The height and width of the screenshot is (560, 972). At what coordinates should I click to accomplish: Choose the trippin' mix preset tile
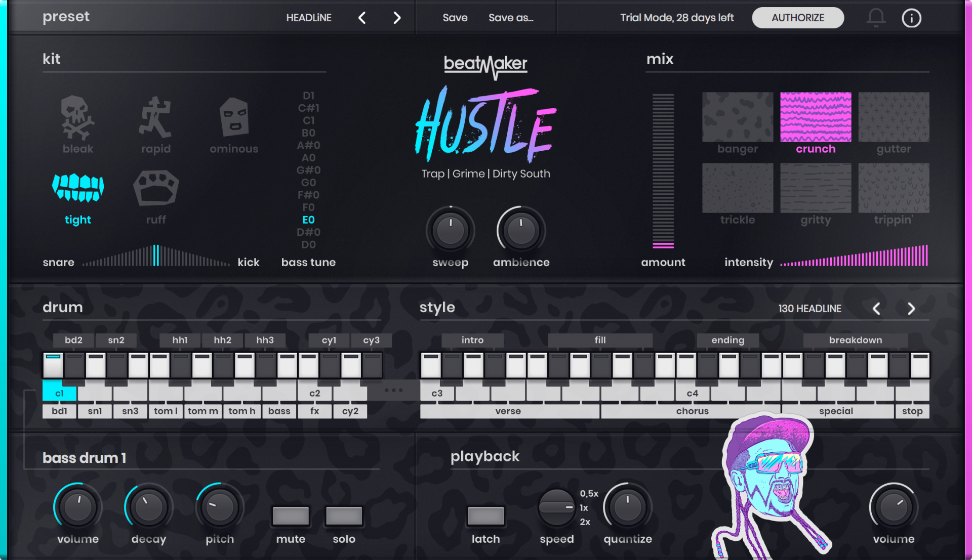pos(894,188)
